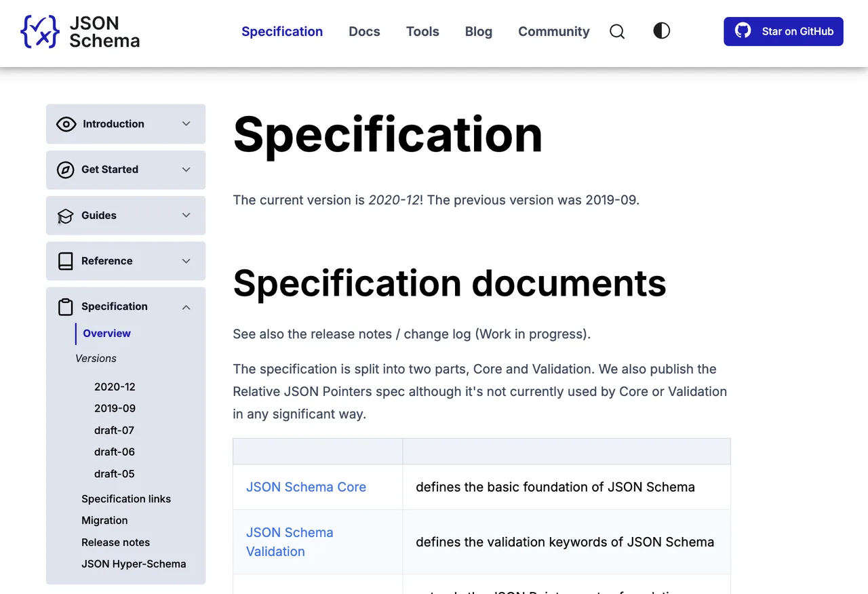Click the Star on GitHub button
Viewport: 868px width, 594px height.
[x=783, y=31]
